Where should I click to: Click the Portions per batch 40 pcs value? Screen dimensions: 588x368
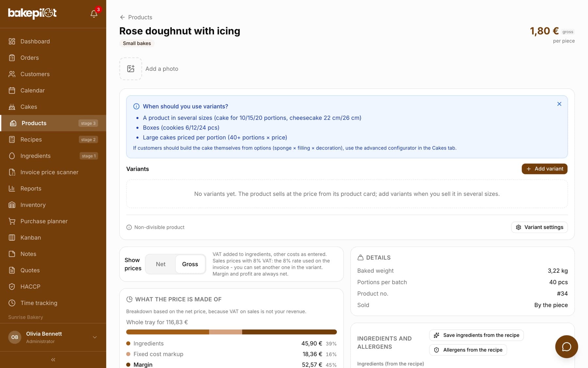[558, 282]
